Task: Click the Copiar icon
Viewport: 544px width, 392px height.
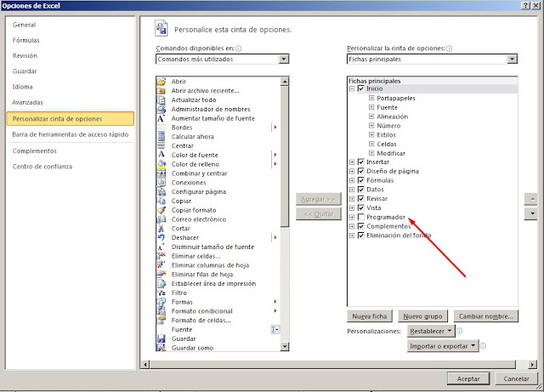Action: [161, 201]
